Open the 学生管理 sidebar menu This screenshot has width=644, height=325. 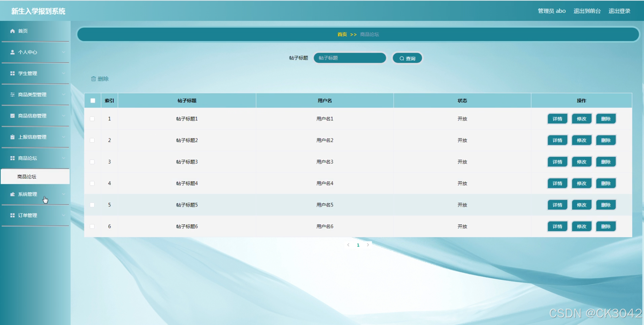[x=35, y=74]
